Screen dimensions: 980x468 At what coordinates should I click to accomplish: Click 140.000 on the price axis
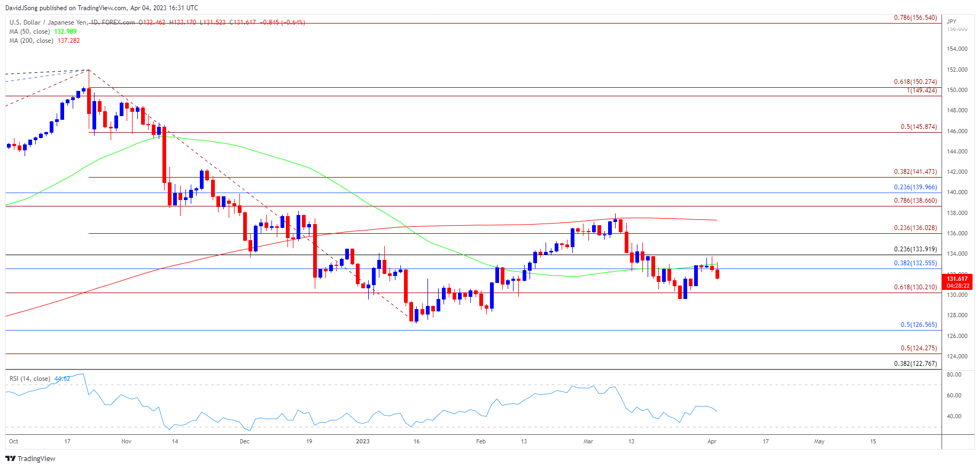pos(957,192)
